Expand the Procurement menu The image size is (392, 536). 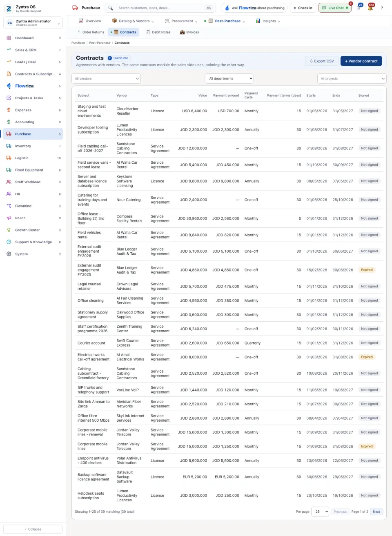[181, 21]
